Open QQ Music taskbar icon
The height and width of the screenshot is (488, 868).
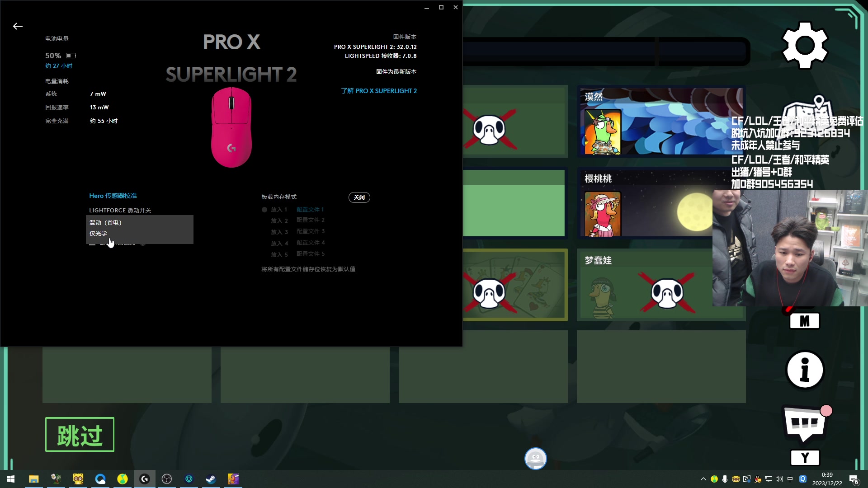[x=123, y=479]
